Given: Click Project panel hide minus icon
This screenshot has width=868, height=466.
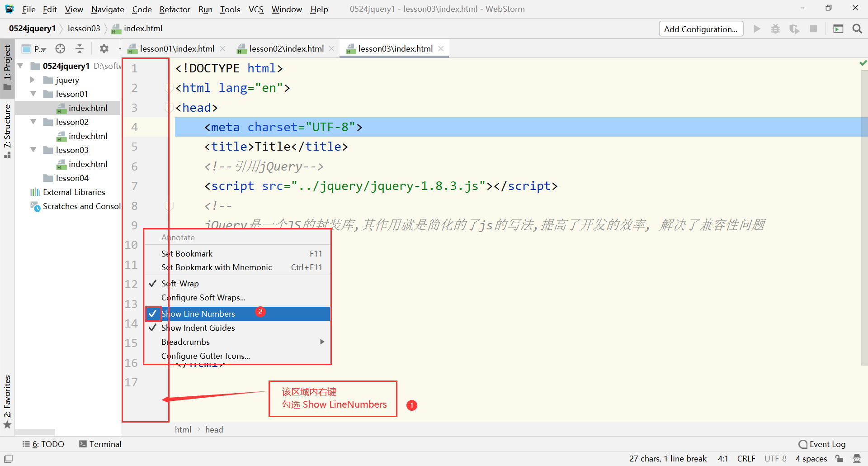Looking at the screenshot, I should click(x=119, y=48).
